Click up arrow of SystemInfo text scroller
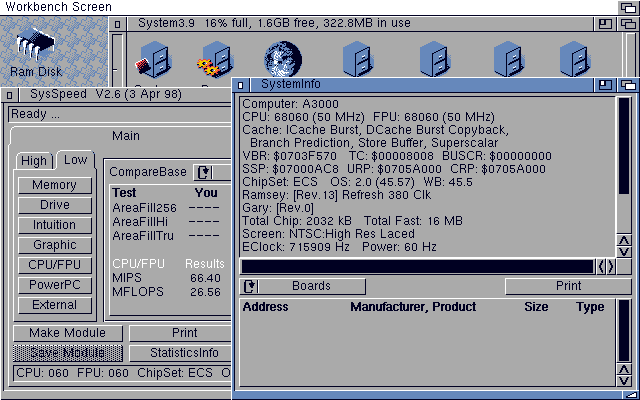The height and width of the screenshot is (400, 640). (x=624, y=241)
